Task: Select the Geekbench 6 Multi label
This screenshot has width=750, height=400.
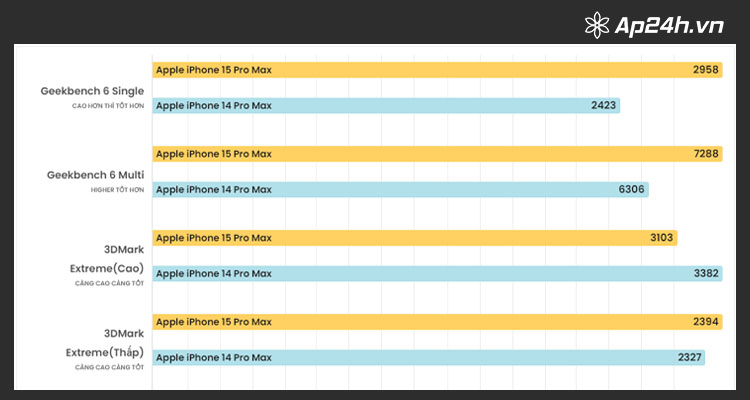Action: click(x=95, y=175)
